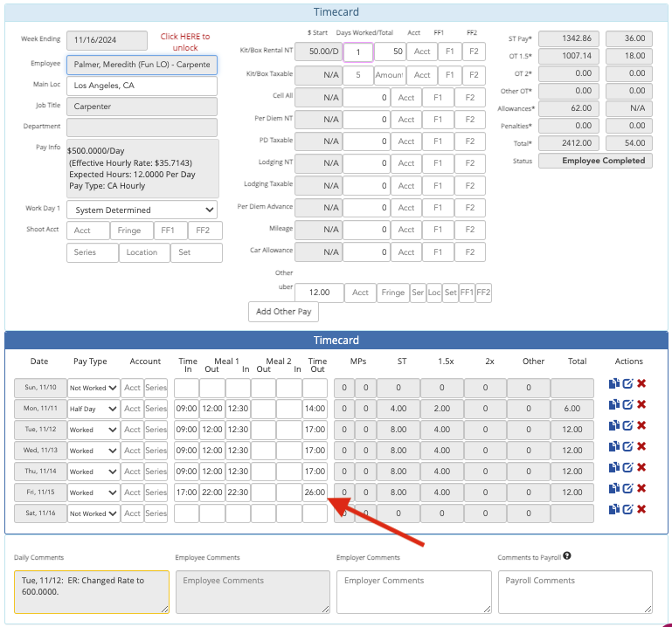Copy the Wed, 11/13 timecard row

tap(614, 446)
